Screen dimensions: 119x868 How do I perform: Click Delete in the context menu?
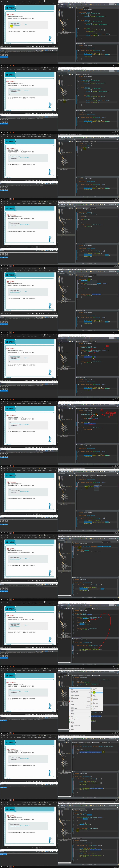point(72,701)
